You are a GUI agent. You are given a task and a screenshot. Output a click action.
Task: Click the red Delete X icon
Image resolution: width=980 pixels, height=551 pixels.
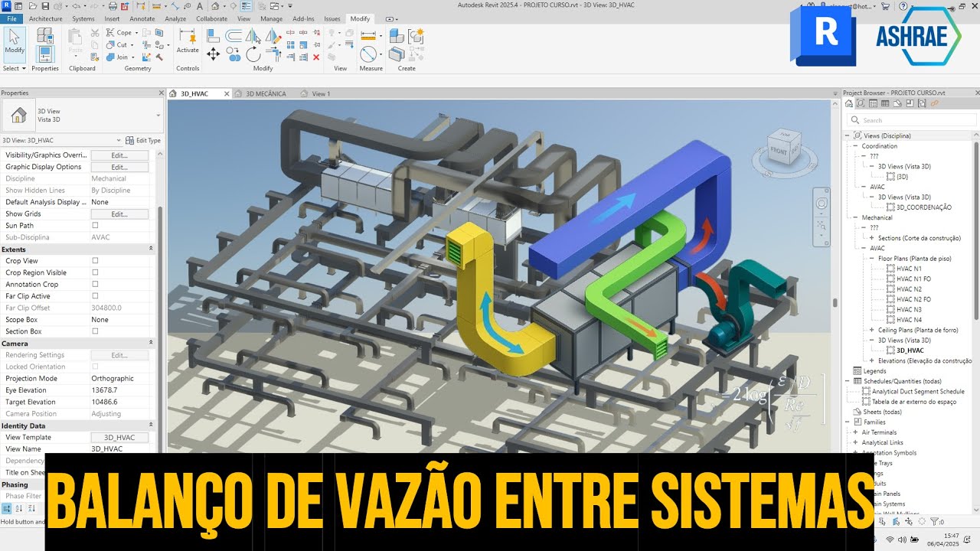[316, 57]
